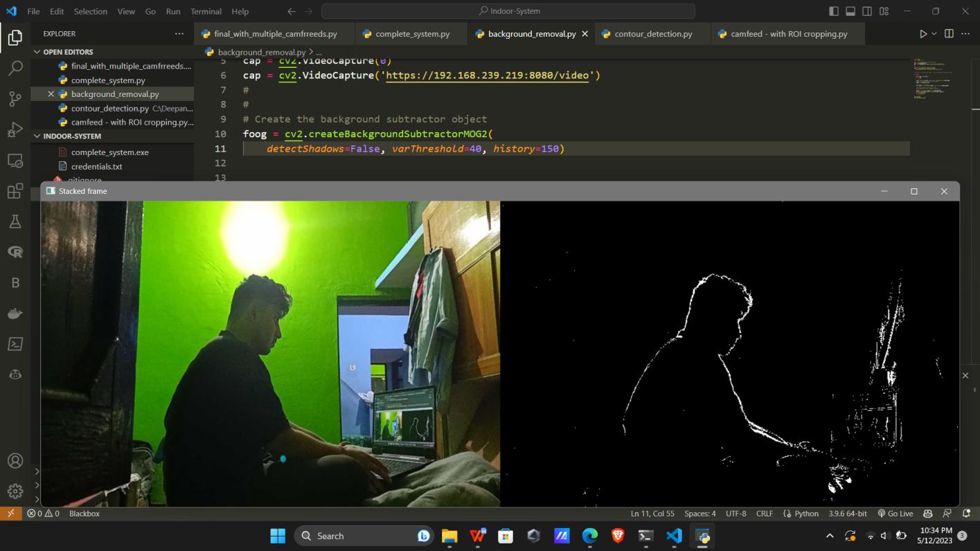The width and height of the screenshot is (980, 551).
Task: Toggle the bottom panel layout button
Action: pyautogui.click(x=850, y=11)
